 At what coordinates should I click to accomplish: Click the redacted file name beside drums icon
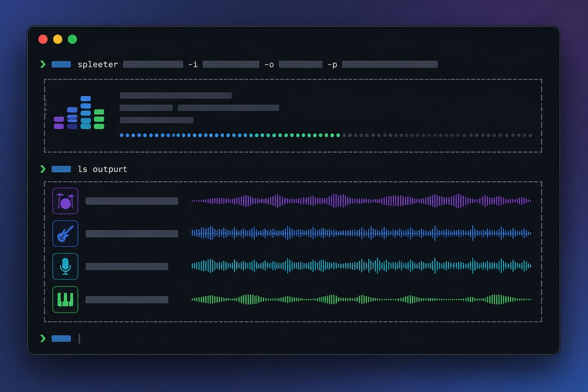[x=131, y=201]
